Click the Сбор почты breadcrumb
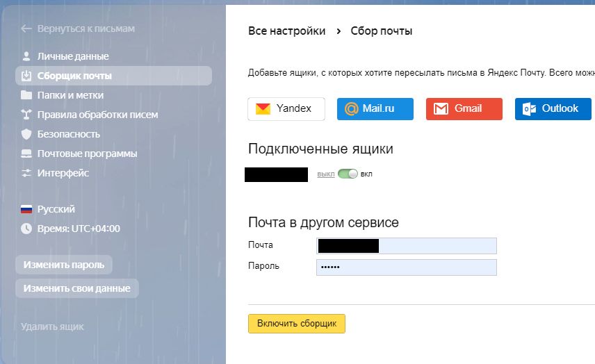The width and height of the screenshot is (595, 364). 382,31
